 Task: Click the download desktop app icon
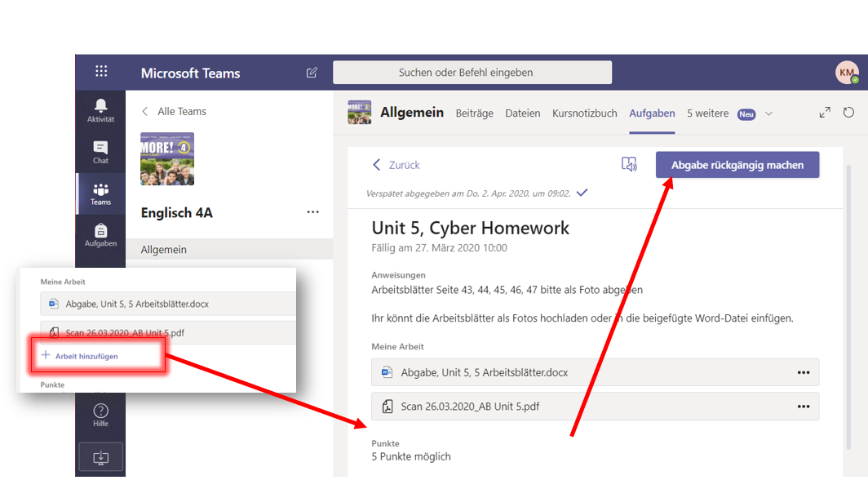(x=100, y=458)
